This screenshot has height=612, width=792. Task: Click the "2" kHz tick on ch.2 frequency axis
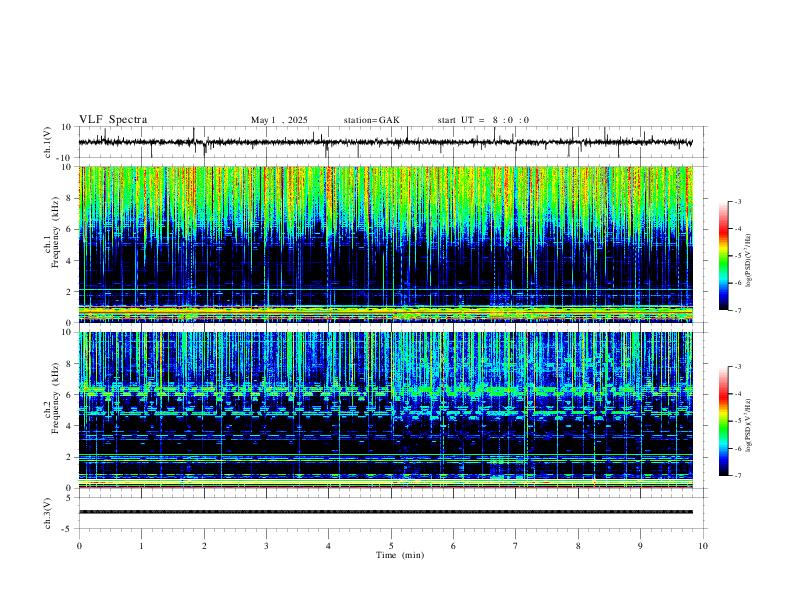coord(70,457)
